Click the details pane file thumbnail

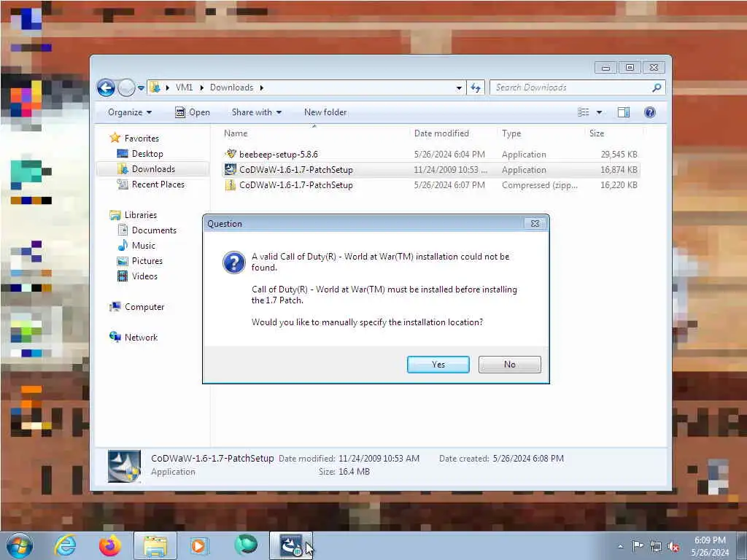[124, 466]
